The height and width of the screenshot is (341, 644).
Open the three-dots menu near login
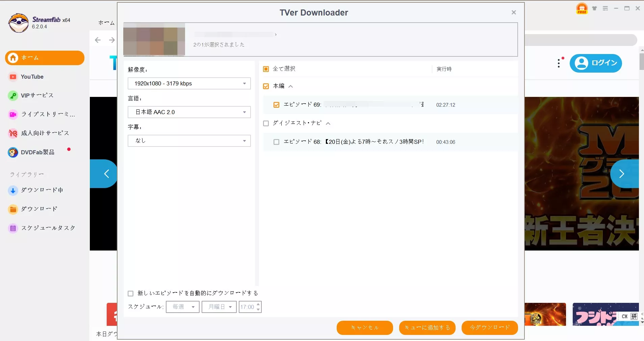coord(559,63)
